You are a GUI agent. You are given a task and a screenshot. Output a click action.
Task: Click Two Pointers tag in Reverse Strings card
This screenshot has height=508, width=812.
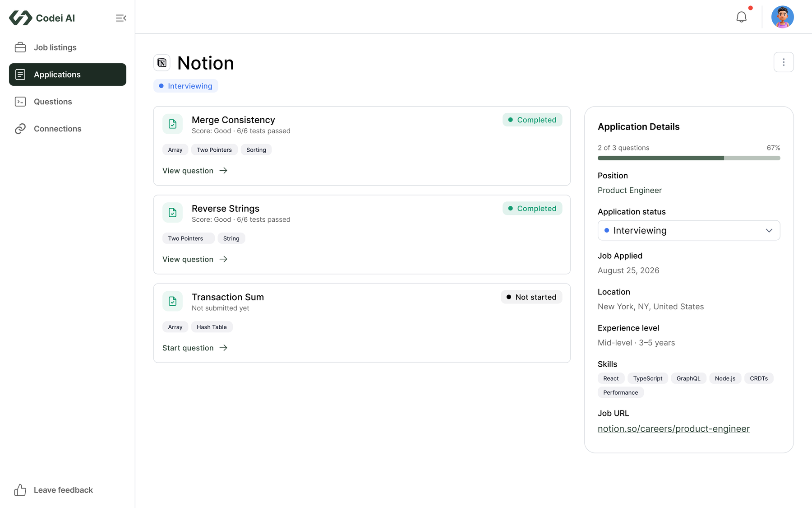(x=189, y=238)
